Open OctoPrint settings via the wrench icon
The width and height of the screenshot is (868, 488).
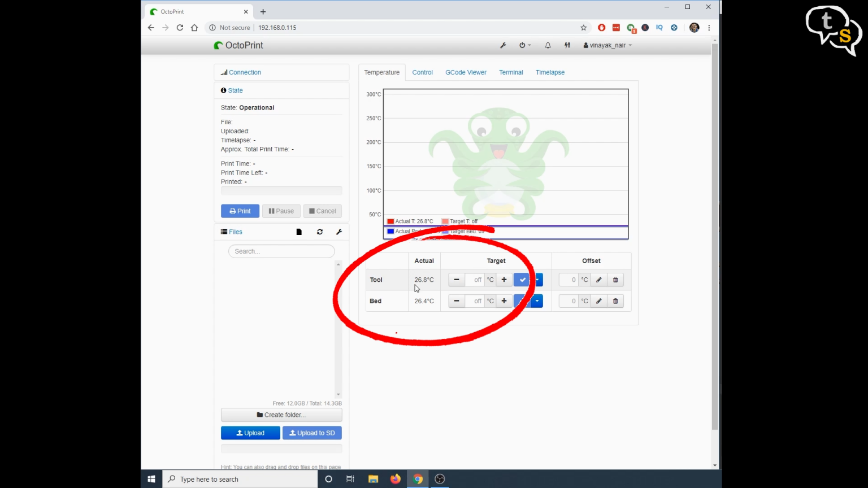503,45
